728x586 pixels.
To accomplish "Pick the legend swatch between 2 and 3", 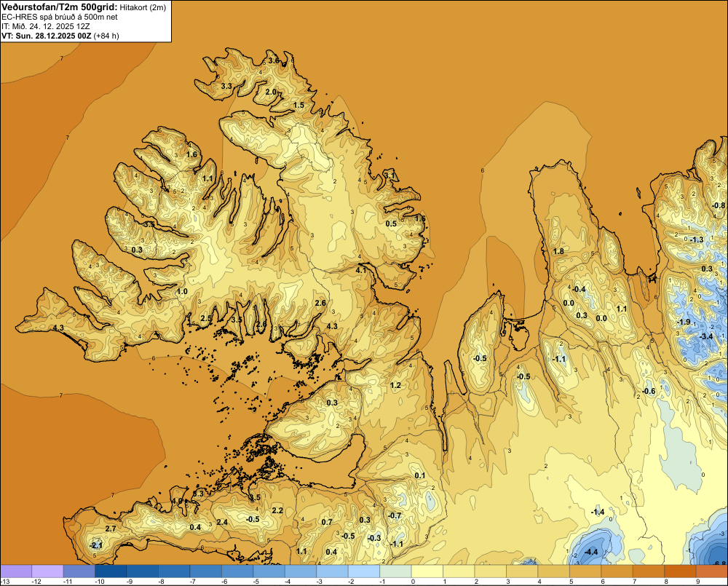I will [491, 571].
